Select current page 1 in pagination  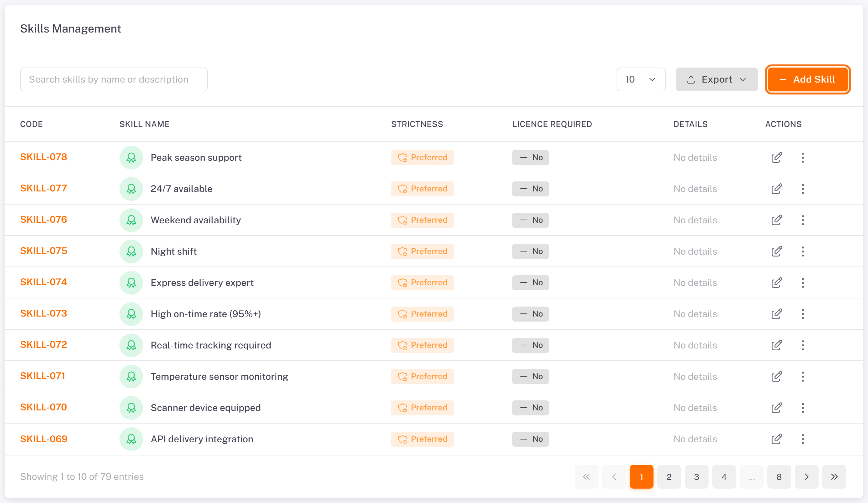[x=641, y=476]
